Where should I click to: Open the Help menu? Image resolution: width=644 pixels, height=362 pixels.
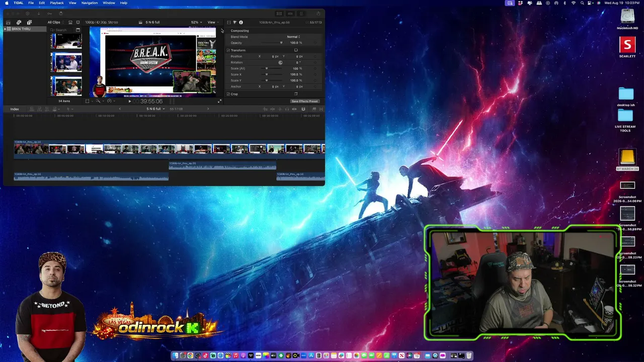(x=124, y=3)
